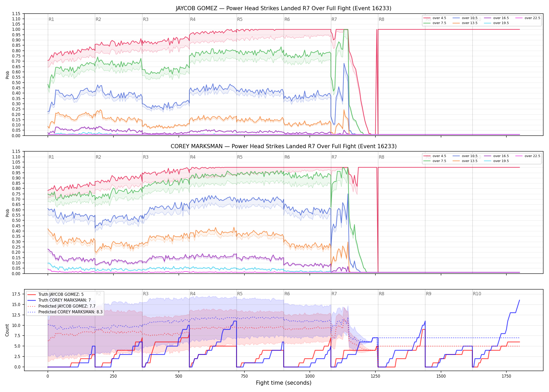Click 'Predicted COREY MARKSMAN: 8.3' legend entry
549x392 pixels.
pos(65,312)
